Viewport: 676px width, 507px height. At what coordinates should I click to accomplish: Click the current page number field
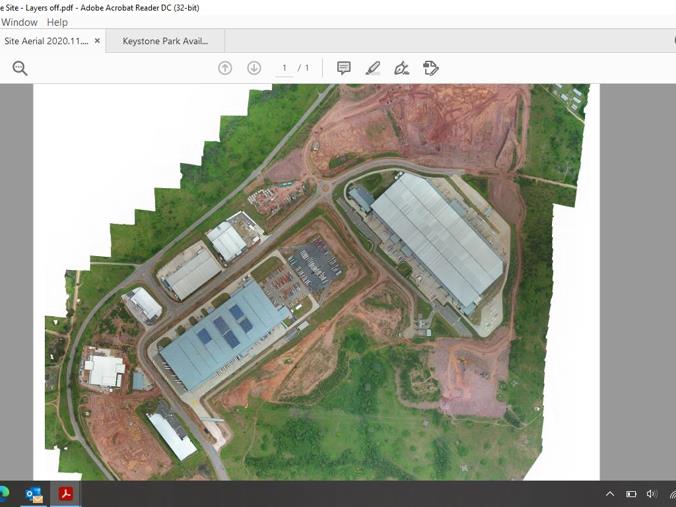pyautogui.click(x=285, y=68)
